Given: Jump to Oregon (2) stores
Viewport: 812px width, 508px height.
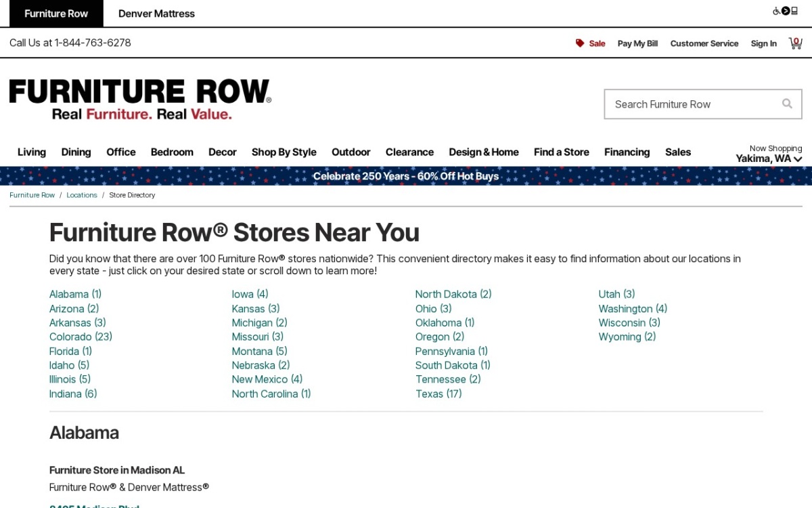Looking at the screenshot, I should click(440, 337).
